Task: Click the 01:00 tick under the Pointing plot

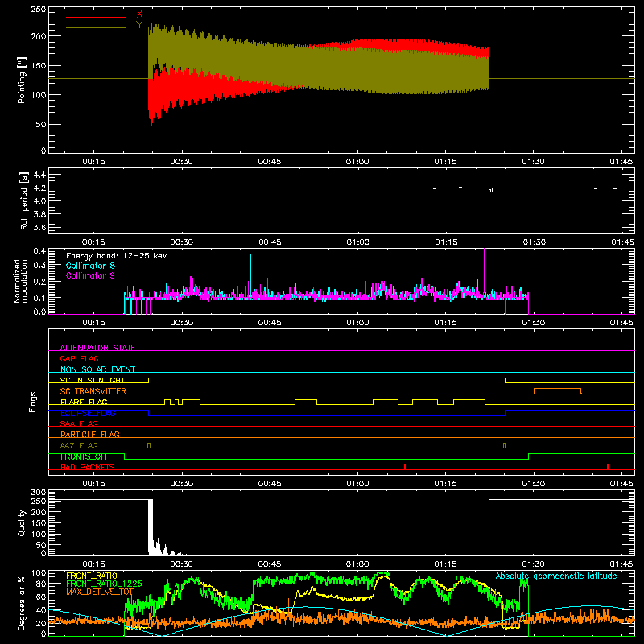Action: click(x=357, y=162)
